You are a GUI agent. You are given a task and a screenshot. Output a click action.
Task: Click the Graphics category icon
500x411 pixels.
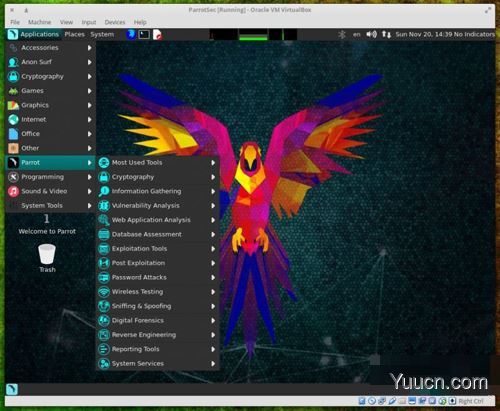click(13, 105)
